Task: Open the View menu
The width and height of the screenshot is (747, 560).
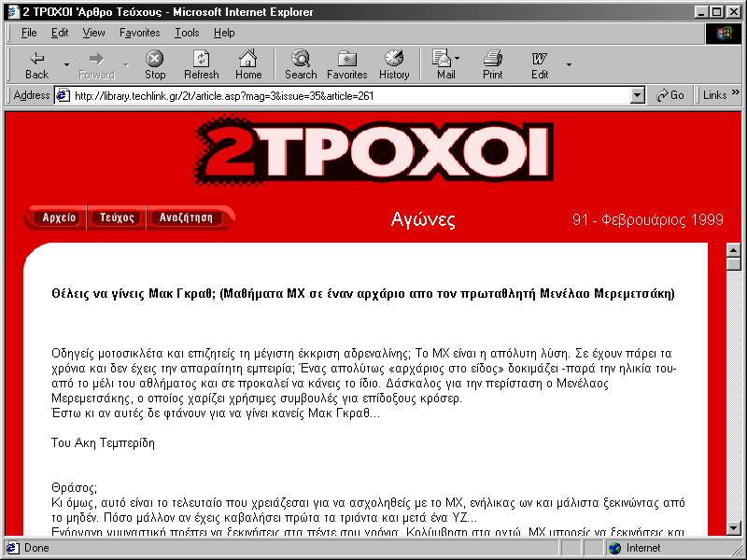Action: [94, 33]
